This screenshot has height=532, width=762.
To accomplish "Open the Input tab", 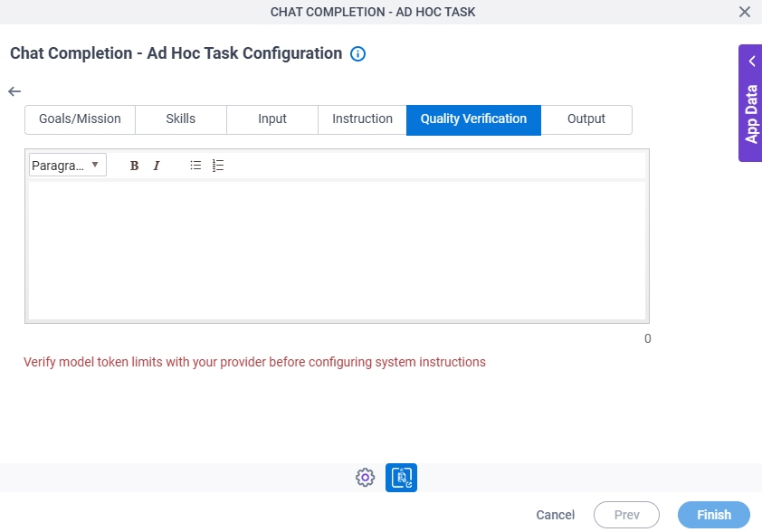I will [272, 119].
